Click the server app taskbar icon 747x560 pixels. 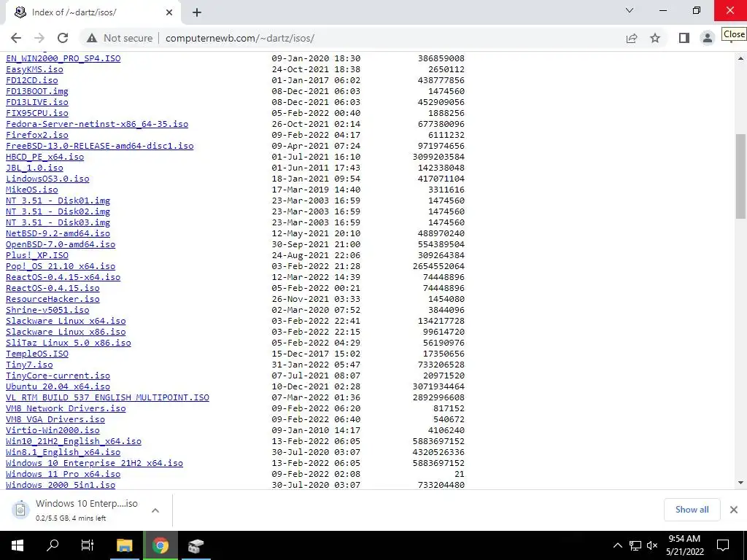pos(196,545)
